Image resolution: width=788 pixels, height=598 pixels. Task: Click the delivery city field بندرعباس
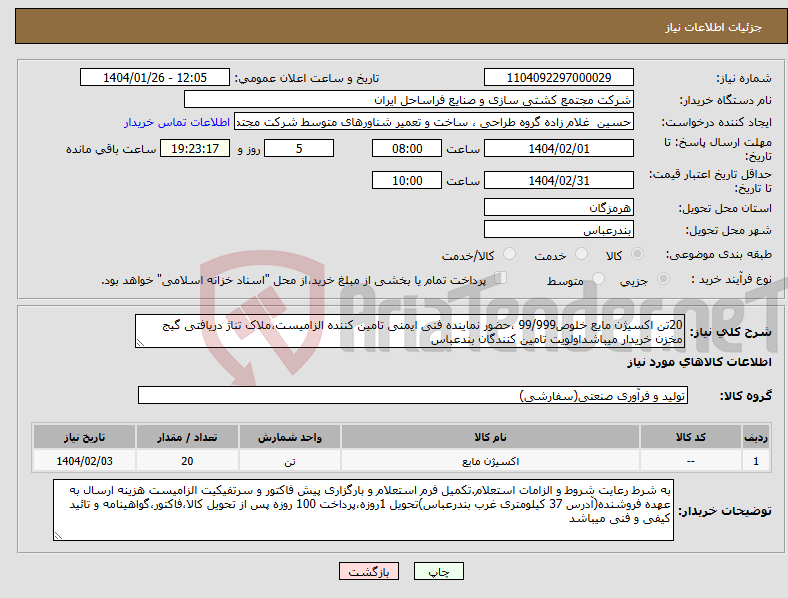click(559, 229)
